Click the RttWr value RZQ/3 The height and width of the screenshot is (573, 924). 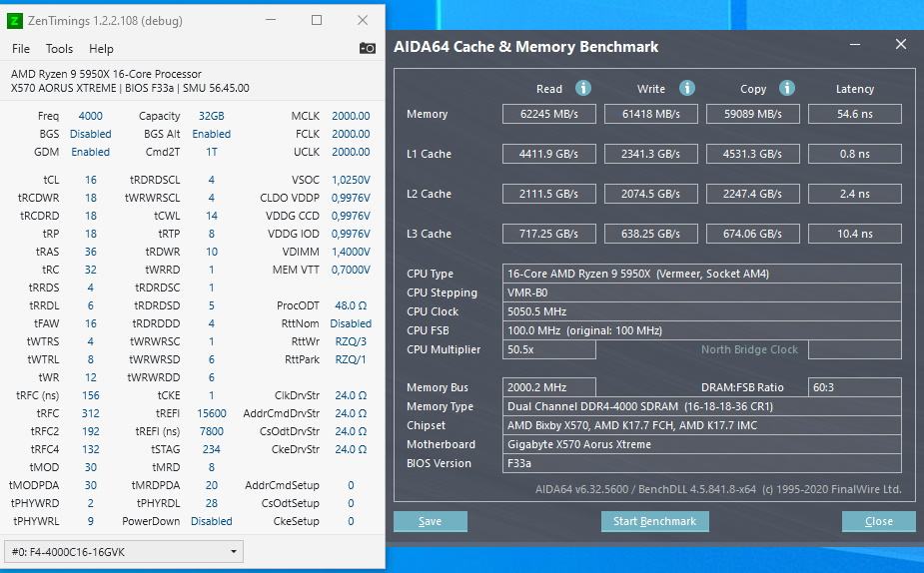click(351, 341)
